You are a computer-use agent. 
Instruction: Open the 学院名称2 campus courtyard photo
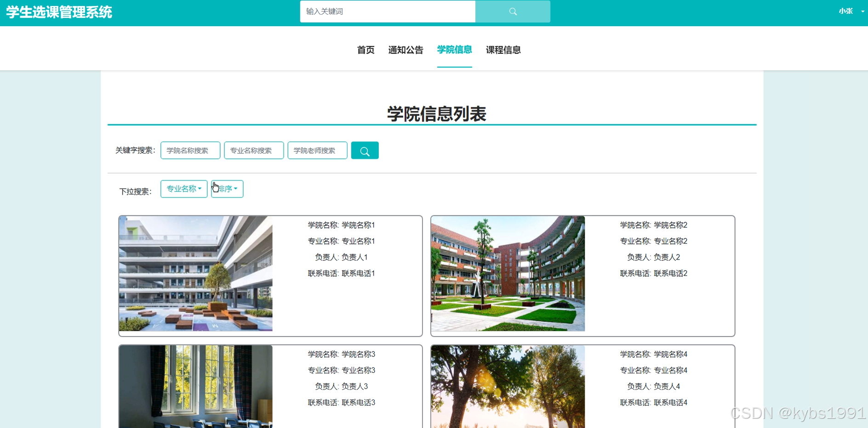508,274
